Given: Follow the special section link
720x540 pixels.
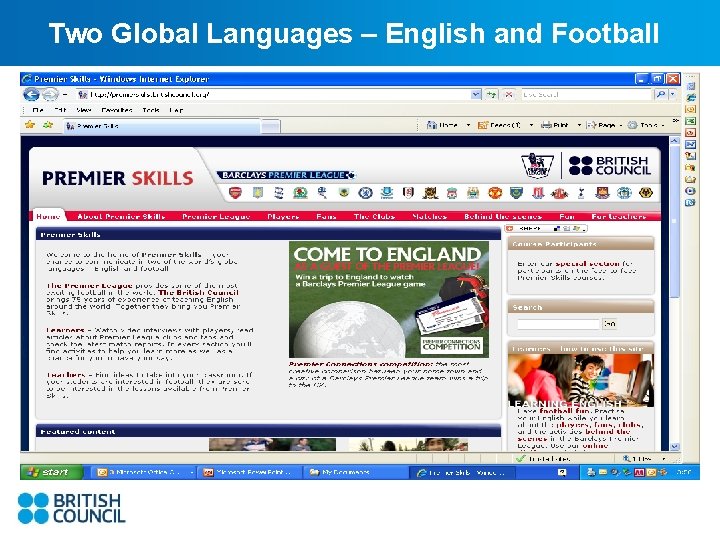Looking at the screenshot, I should pyautogui.click(x=587, y=264).
